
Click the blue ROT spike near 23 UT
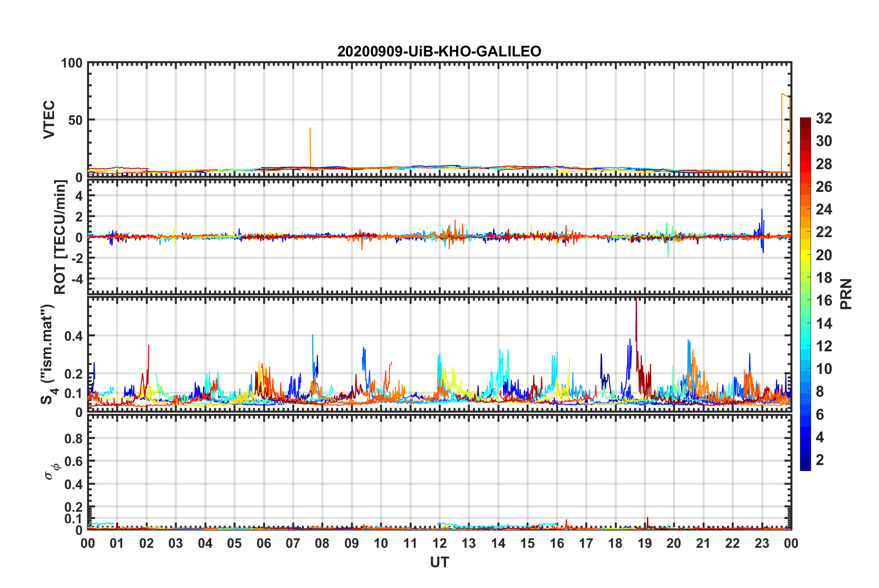tap(762, 230)
